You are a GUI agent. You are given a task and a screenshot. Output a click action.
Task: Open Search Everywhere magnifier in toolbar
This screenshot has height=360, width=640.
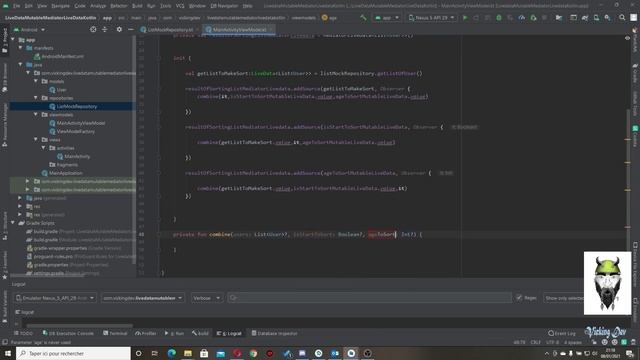click(x=622, y=18)
